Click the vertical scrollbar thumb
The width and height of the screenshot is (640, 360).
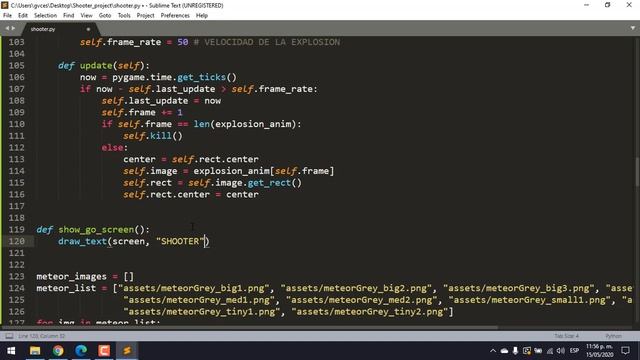637,171
